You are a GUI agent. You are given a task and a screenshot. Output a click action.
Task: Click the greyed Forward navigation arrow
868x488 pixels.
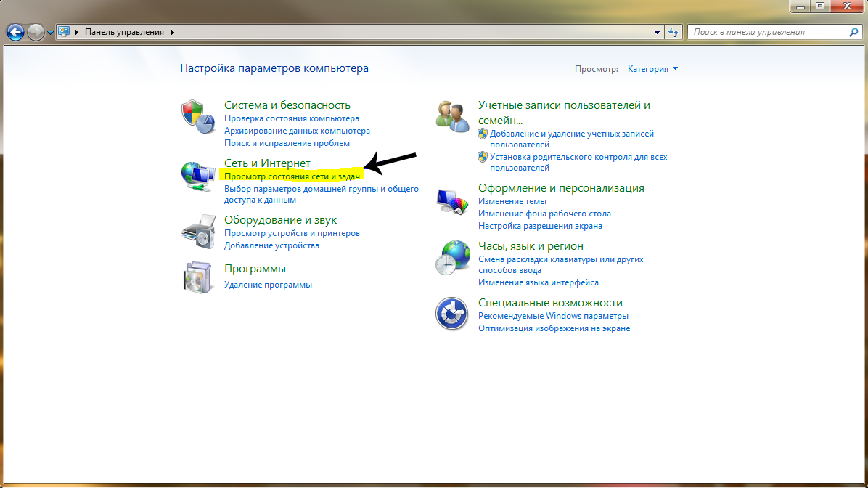tap(36, 32)
